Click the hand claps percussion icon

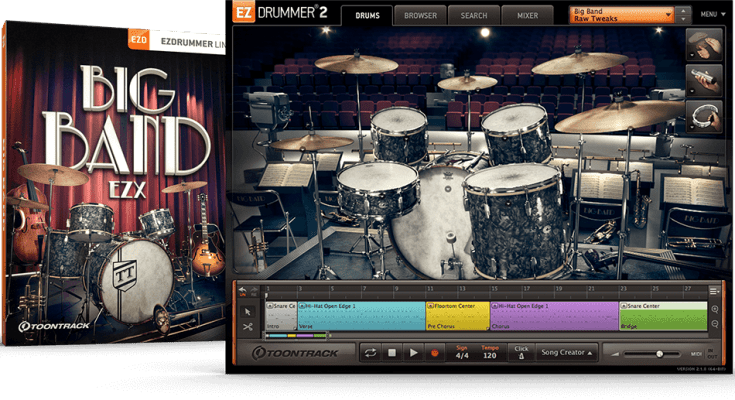[703, 45]
